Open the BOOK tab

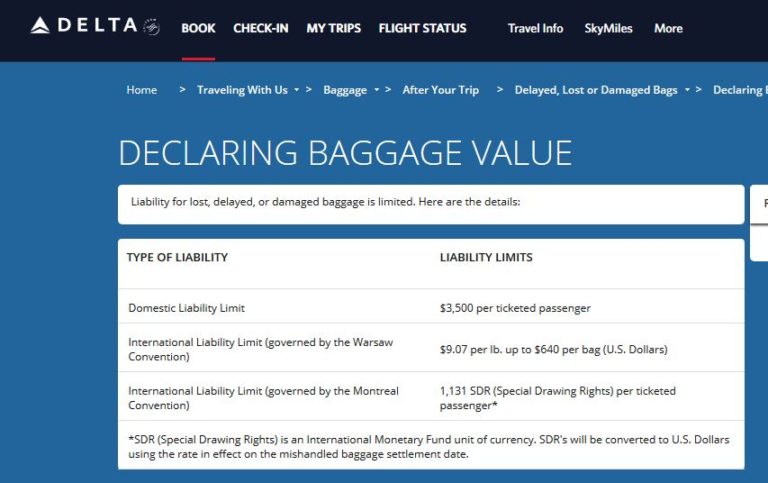tap(198, 28)
